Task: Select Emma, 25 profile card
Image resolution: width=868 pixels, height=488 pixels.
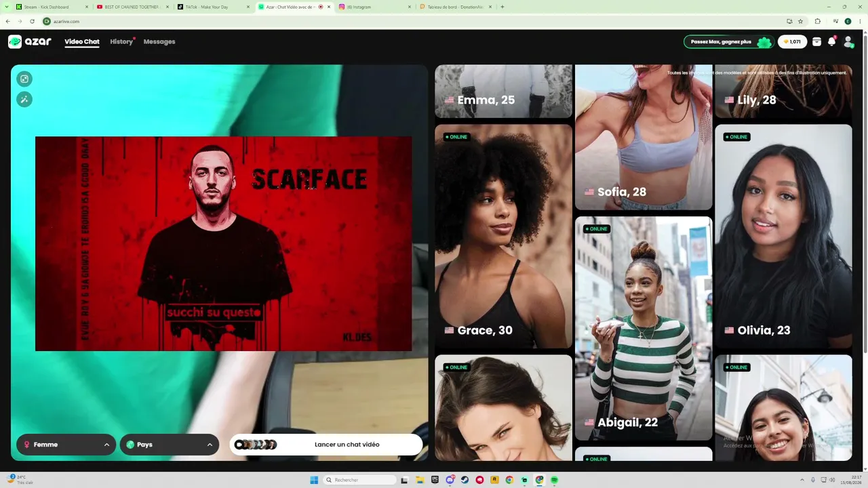Action: pyautogui.click(x=503, y=91)
